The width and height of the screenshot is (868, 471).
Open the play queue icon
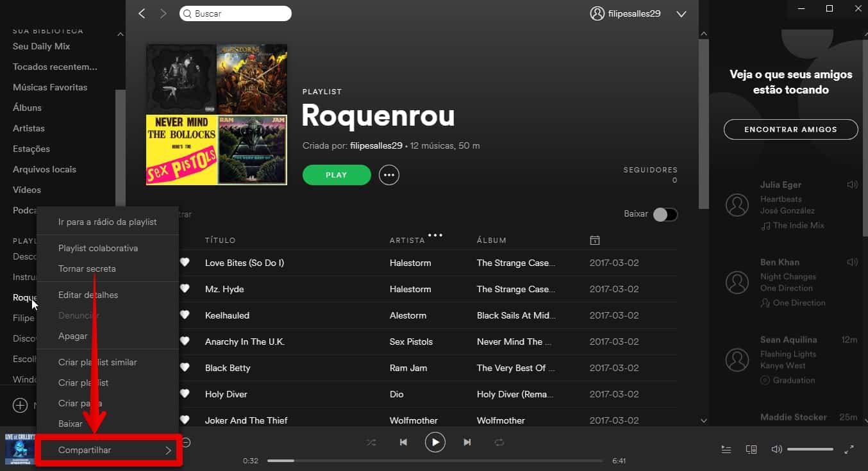tap(726, 450)
